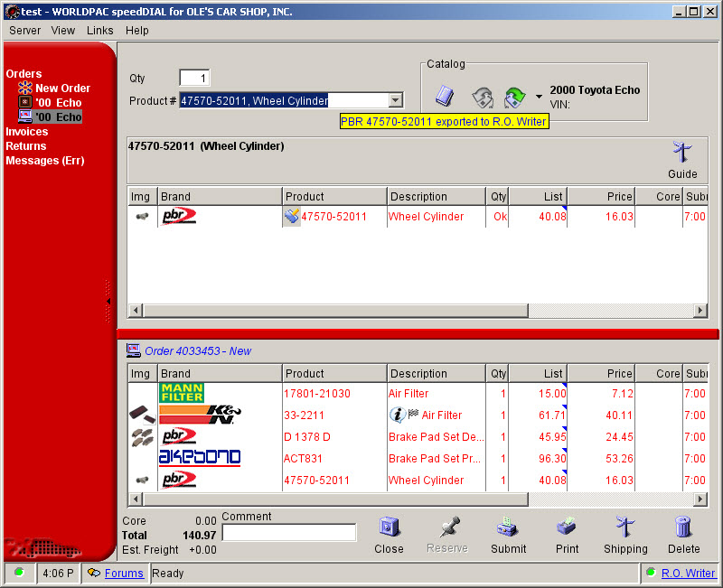723x588 pixels.
Task: Click the brake pad thumbnail in PBR row
Action: pyautogui.click(x=143, y=437)
